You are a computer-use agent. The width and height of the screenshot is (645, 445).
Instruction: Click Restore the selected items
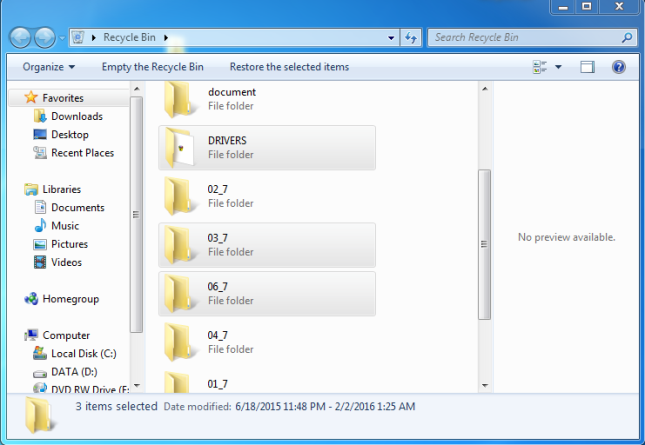click(289, 67)
